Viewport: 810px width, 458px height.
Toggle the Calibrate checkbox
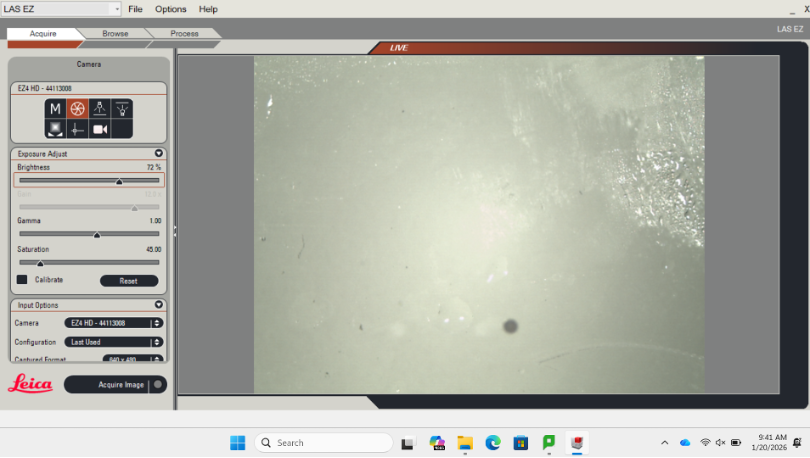[22, 279]
